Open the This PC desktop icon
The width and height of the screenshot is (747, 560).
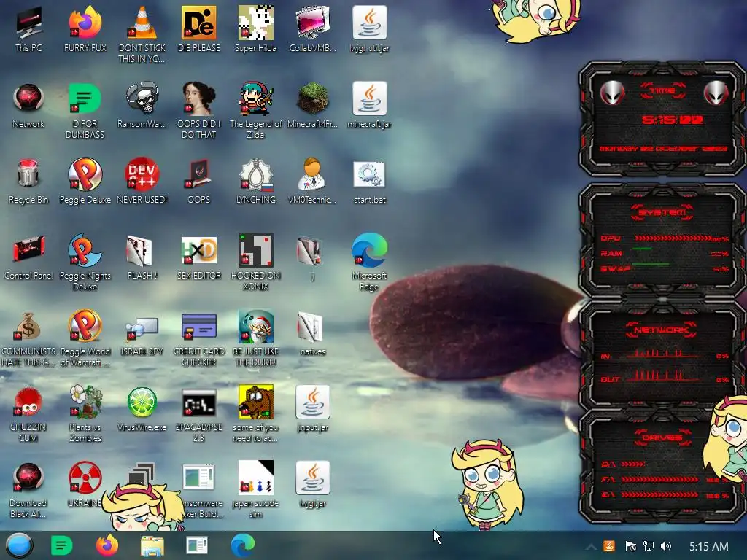point(28,29)
